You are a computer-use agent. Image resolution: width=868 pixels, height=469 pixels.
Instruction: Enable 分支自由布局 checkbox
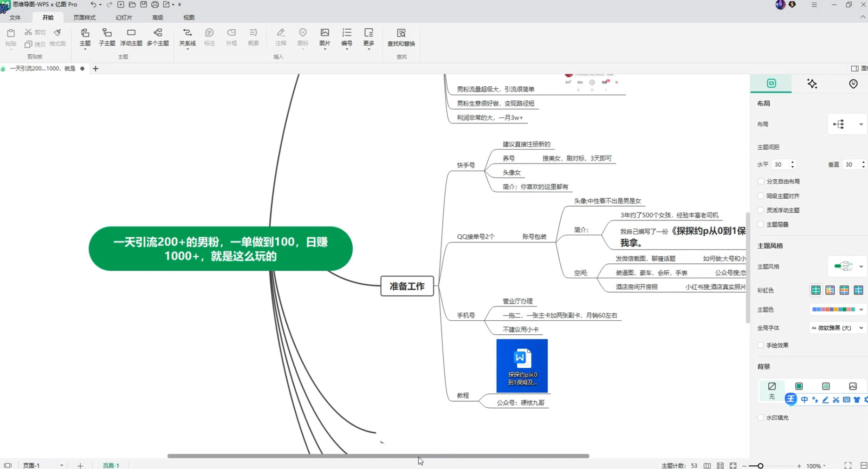click(x=761, y=182)
